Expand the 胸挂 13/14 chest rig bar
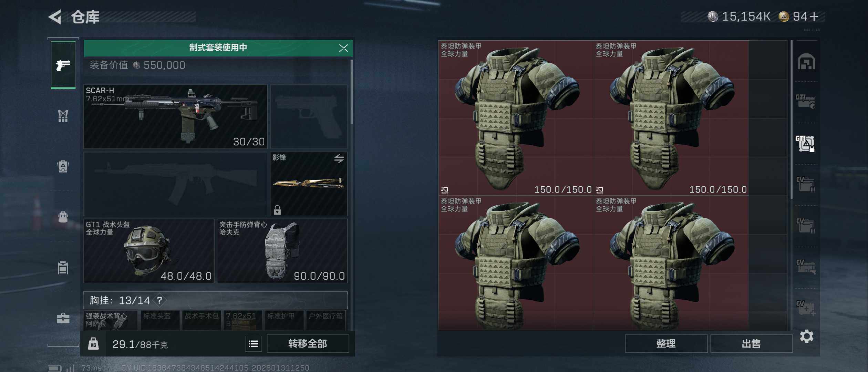Image resolution: width=868 pixels, height=372 pixels. [x=215, y=300]
